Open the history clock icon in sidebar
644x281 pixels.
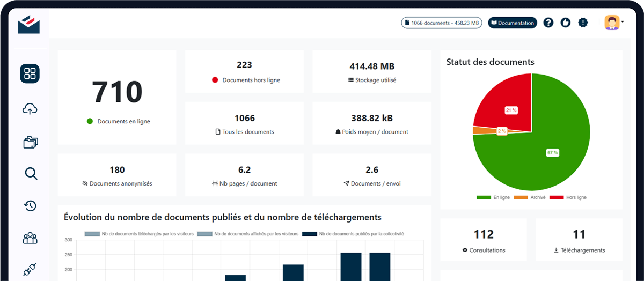pyautogui.click(x=30, y=205)
